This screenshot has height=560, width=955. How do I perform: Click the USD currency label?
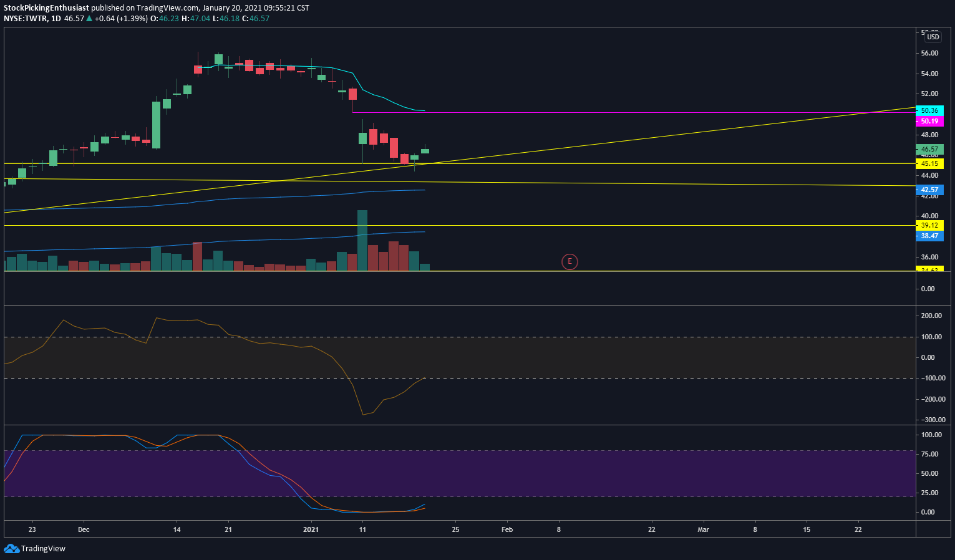933,37
